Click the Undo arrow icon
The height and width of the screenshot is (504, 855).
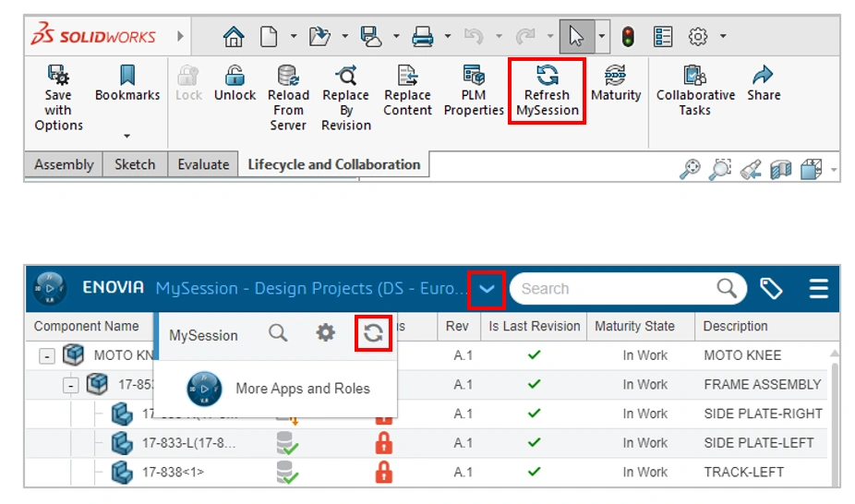(x=474, y=37)
